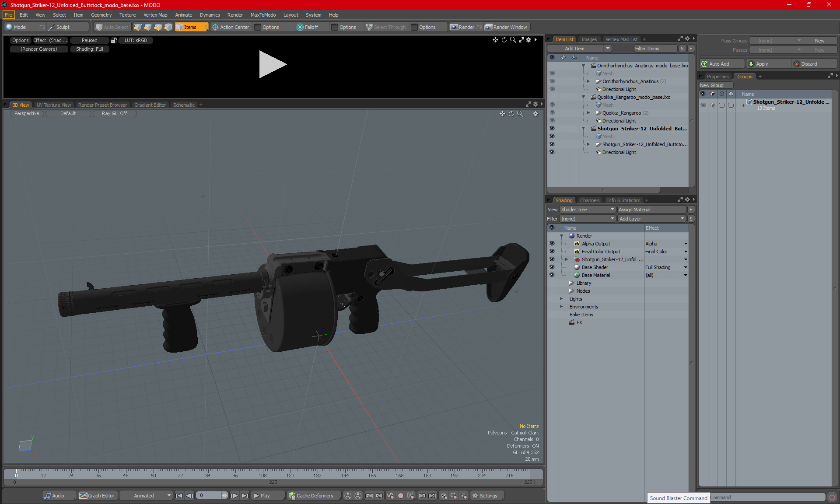Click the timeline range bar

click(x=273, y=482)
